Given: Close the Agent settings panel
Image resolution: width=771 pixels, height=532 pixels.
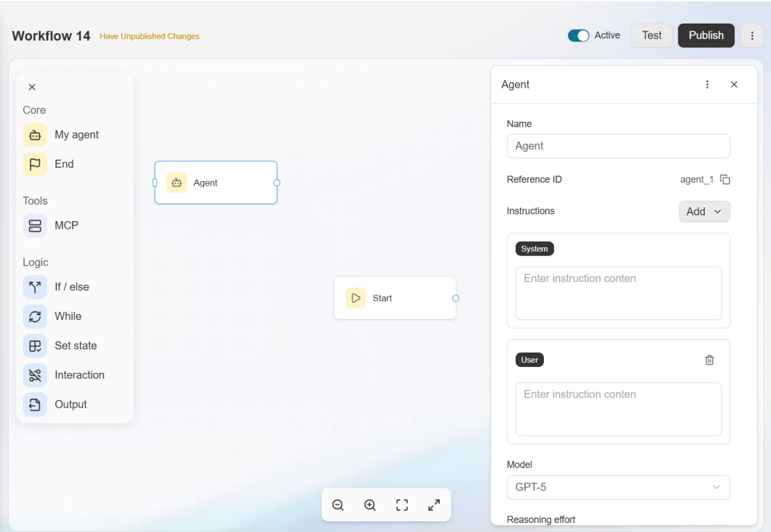Looking at the screenshot, I should click(734, 84).
